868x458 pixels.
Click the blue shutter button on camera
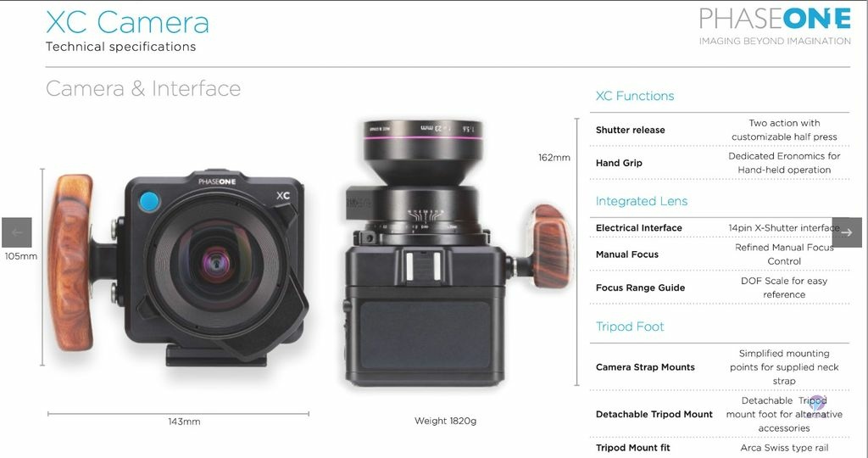(x=149, y=202)
